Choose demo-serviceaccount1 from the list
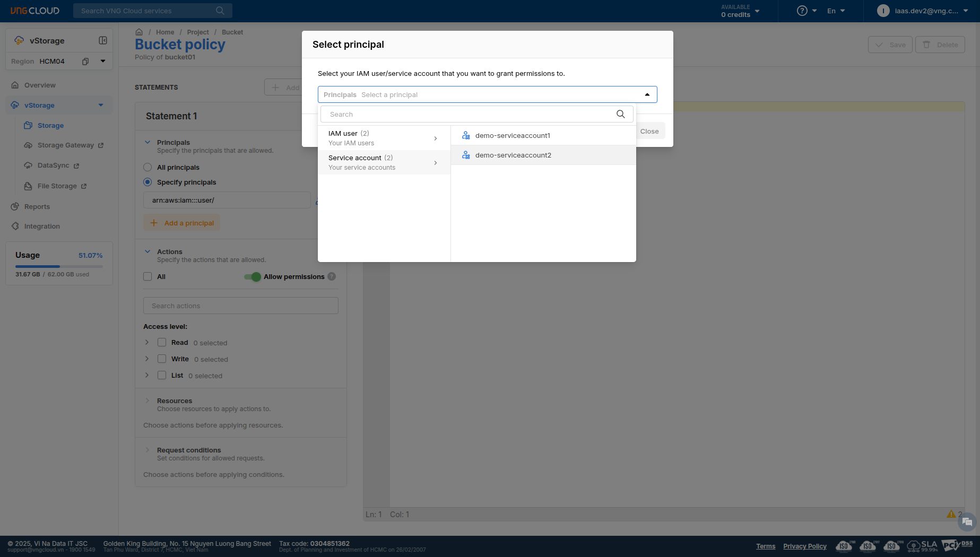Screen dimensions: 980x557 tap(513, 135)
